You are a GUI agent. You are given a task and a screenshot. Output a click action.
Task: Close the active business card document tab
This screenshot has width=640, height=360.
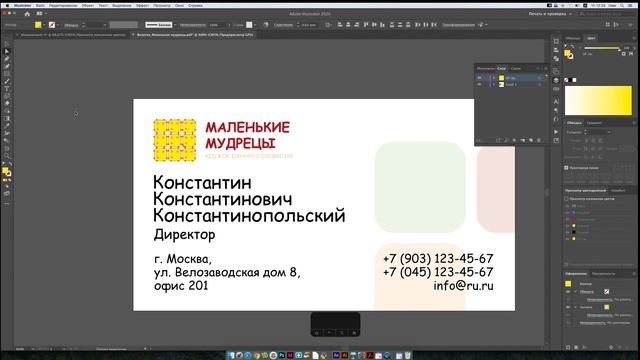coord(133,35)
